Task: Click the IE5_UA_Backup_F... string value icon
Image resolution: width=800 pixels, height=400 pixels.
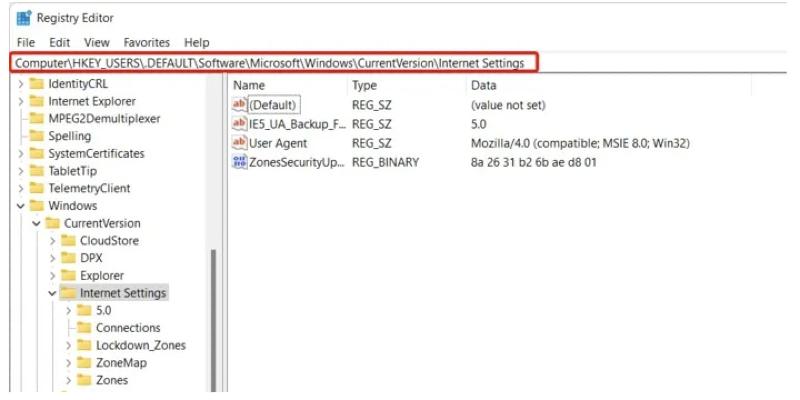Action: point(239,123)
